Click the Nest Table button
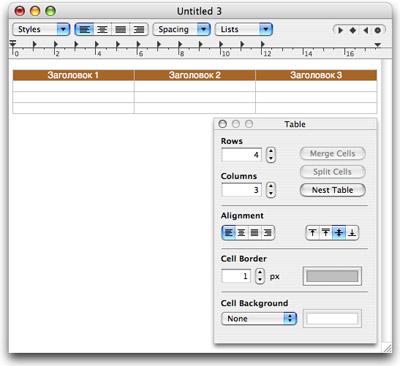This screenshot has height=366, width=400. pyautogui.click(x=333, y=190)
